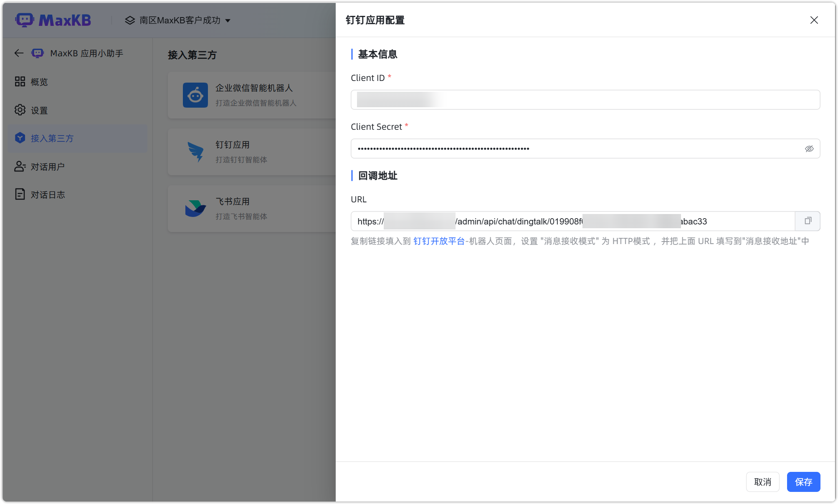This screenshot has width=838, height=504.
Task: Reveal Client Secret with the eye toggle
Action: [x=809, y=149]
